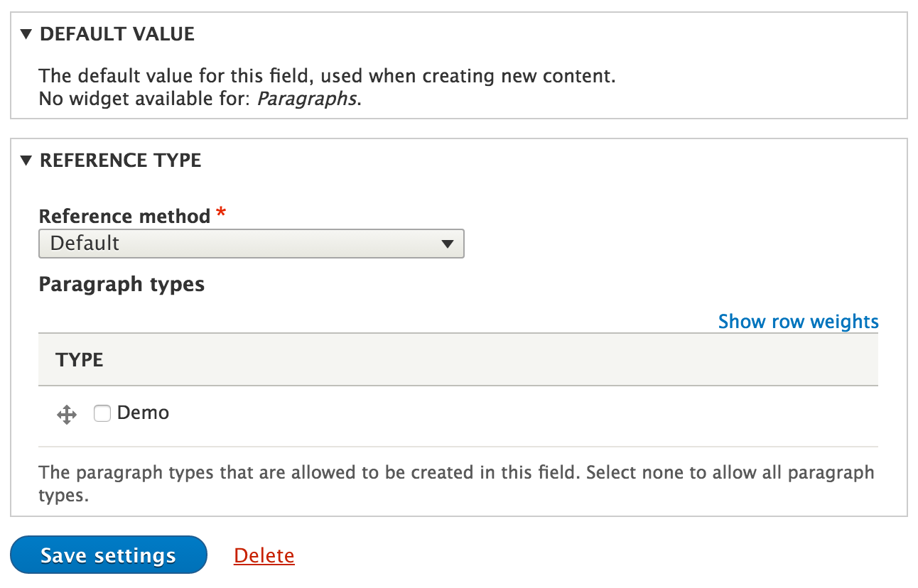Click the move handle icon beside Demo

67,415
